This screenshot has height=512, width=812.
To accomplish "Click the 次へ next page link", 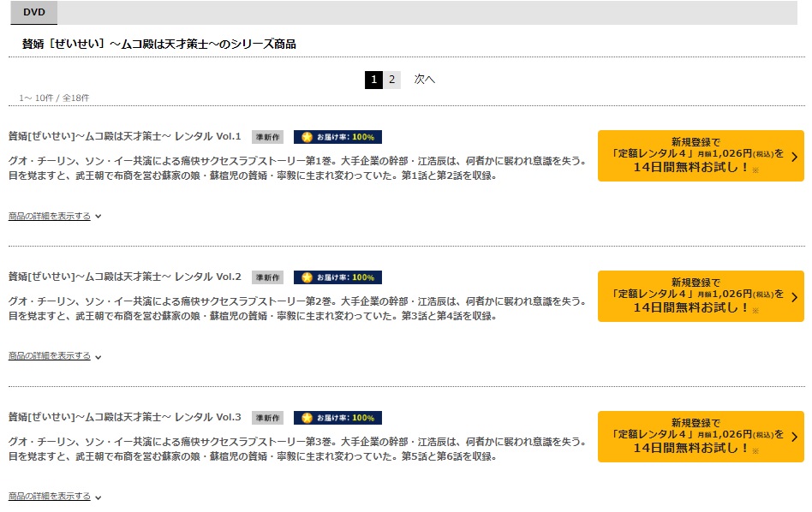I will tap(424, 80).
